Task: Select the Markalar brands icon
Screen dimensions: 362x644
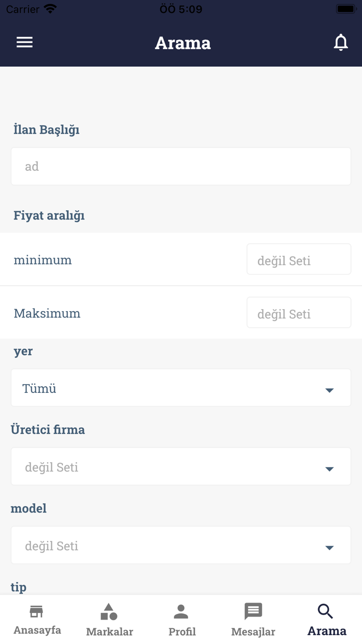Action: pyautogui.click(x=109, y=611)
